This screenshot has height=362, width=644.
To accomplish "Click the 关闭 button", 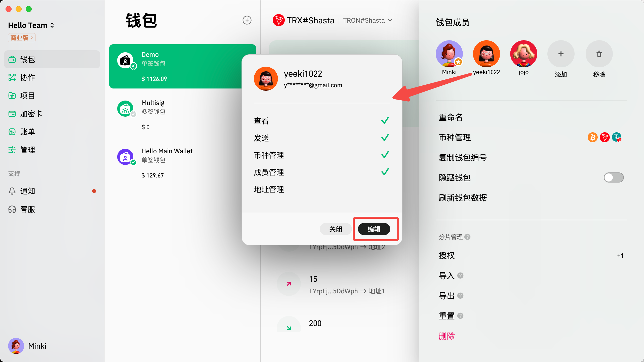I will point(336,229).
